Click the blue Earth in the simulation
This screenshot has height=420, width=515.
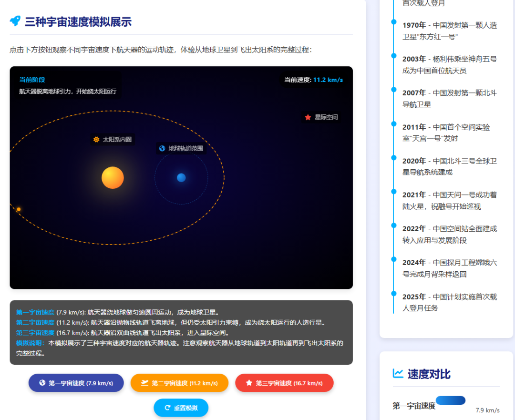pyautogui.click(x=181, y=178)
